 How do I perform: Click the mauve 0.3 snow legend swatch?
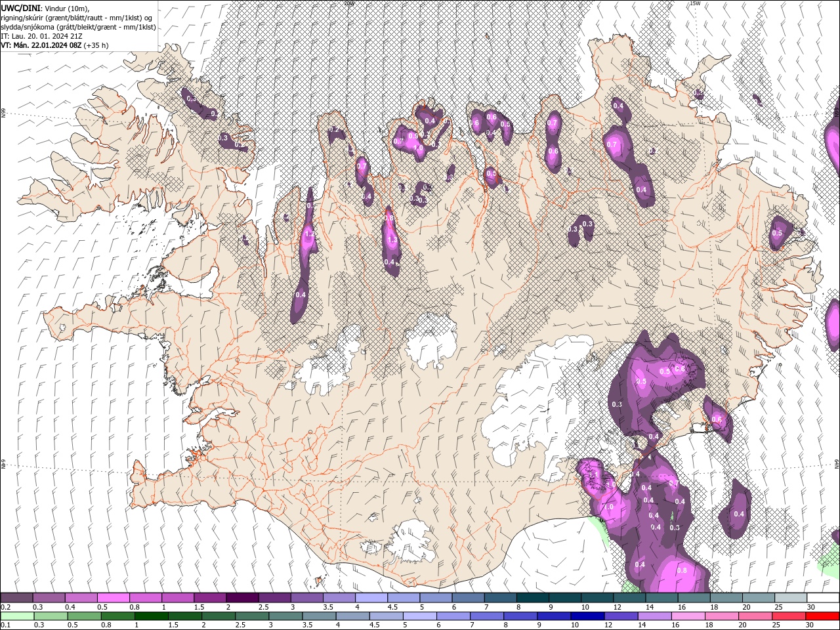pos(49,598)
